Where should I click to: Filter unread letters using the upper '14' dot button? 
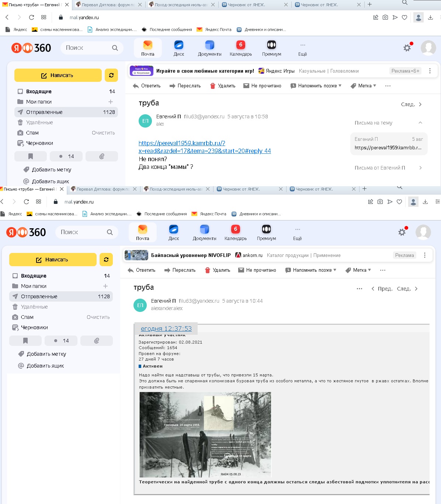[x=66, y=156]
